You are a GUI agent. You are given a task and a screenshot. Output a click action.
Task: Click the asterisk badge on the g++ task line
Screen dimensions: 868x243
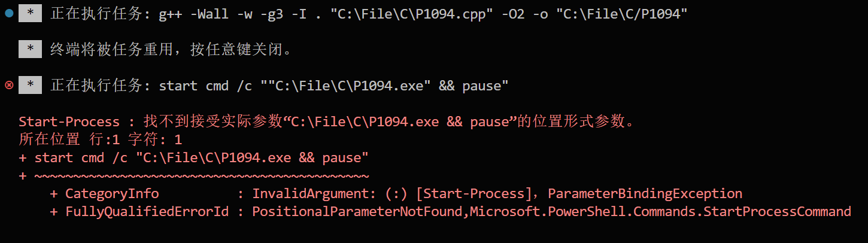pos(30,14)
